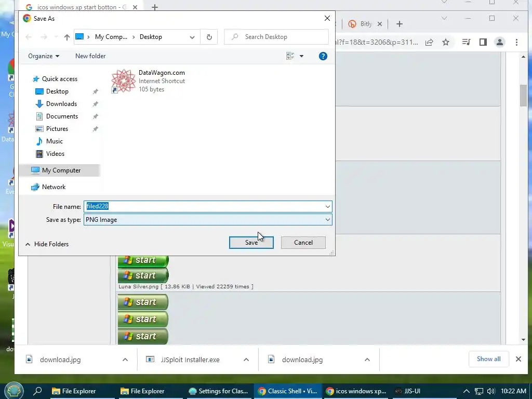Expand the address bar previous locations dropdown
The image size is (532, 399).
click(x=192, y=37)
